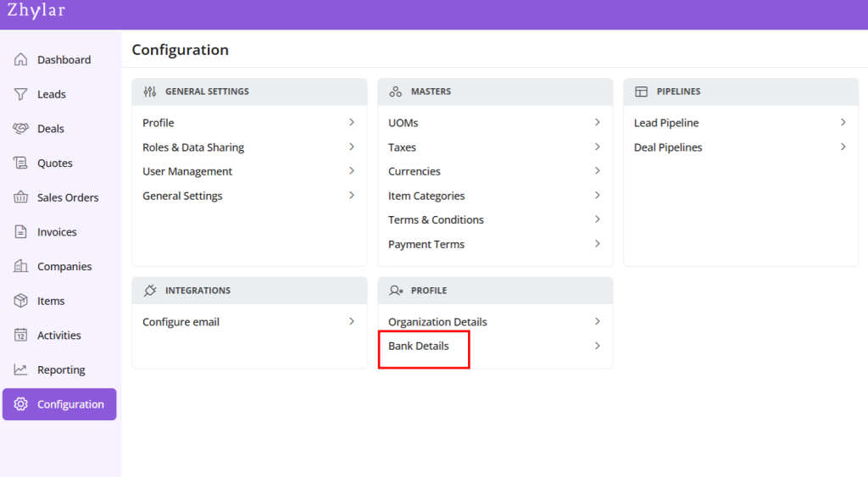The width and height of the screenshot is (868, 477).
Task: Click the Deals handshake icon
Action: click(x=21, y=129)
